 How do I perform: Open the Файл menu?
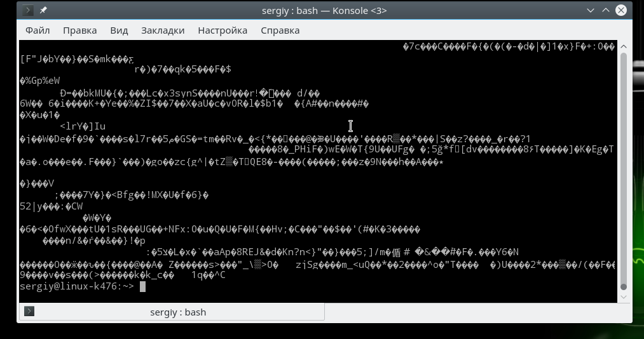click(38, 30)
